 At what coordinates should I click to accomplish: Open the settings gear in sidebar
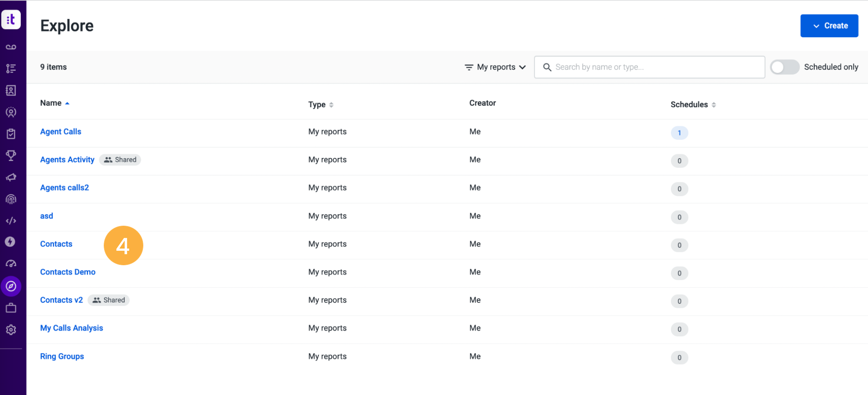pos(11,330)
